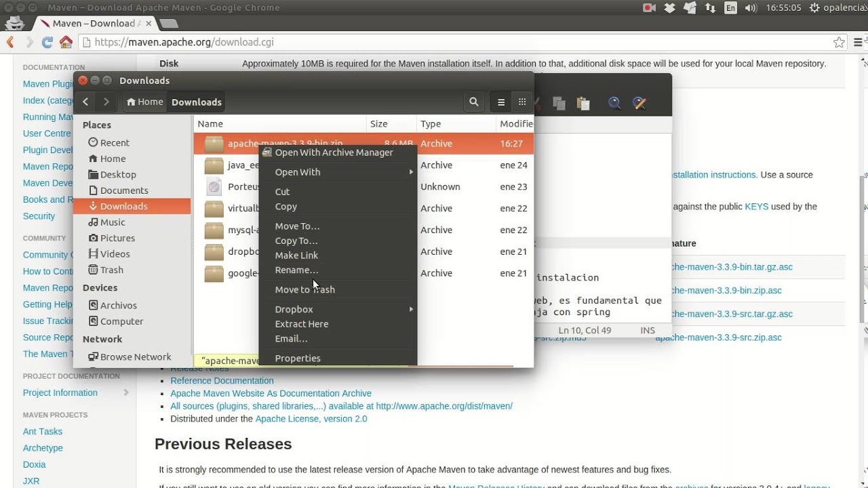
Task: Click the find magnifier in text editor toolbar
Action: pos(614,103)
